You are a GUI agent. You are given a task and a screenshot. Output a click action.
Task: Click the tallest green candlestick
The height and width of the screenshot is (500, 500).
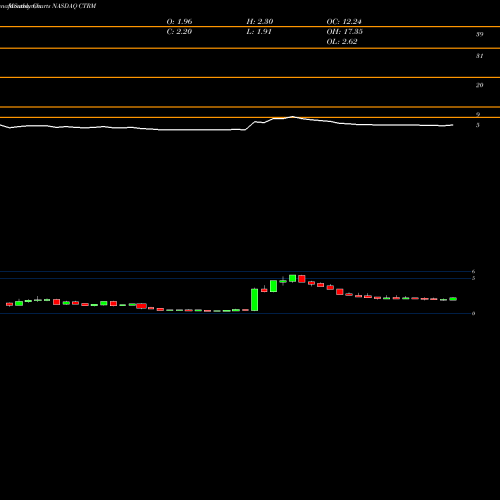click(255, 300)
